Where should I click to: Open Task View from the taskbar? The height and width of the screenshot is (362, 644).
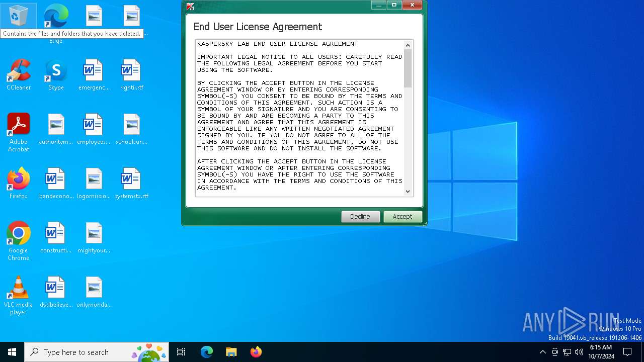181,352
